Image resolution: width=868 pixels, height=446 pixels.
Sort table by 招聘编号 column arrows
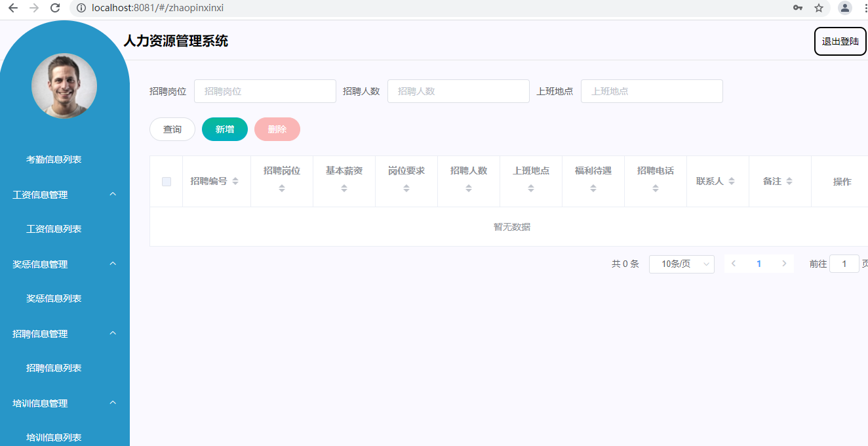click(235, 182)
